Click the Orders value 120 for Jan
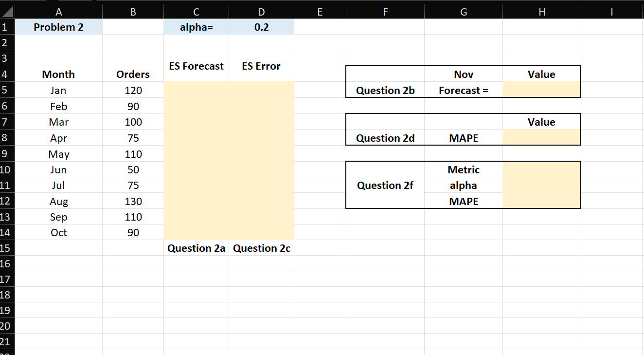Screen dimensions: 644x355 tap(133, 90)
